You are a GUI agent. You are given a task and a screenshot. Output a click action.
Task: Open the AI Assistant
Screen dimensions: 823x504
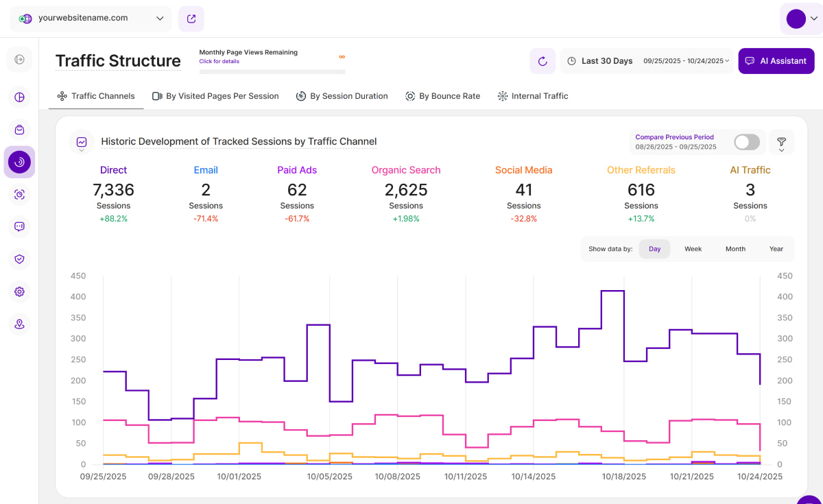click(776, 61)
